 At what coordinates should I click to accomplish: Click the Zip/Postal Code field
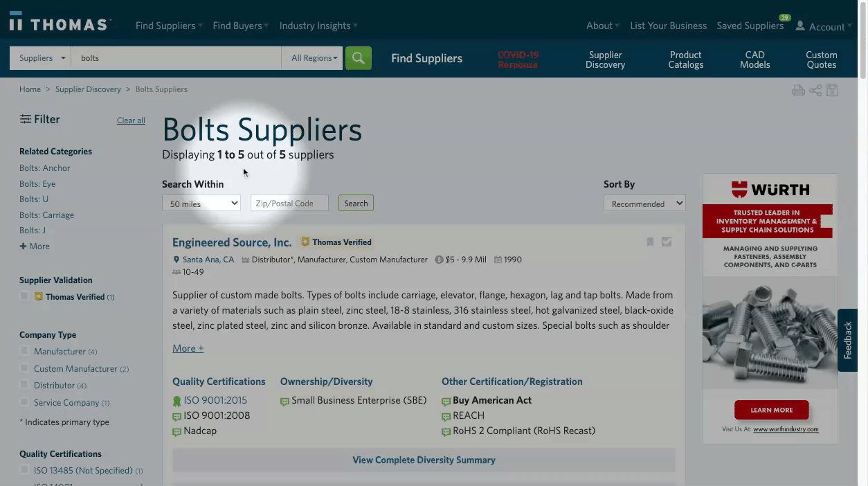coord(289,204)
